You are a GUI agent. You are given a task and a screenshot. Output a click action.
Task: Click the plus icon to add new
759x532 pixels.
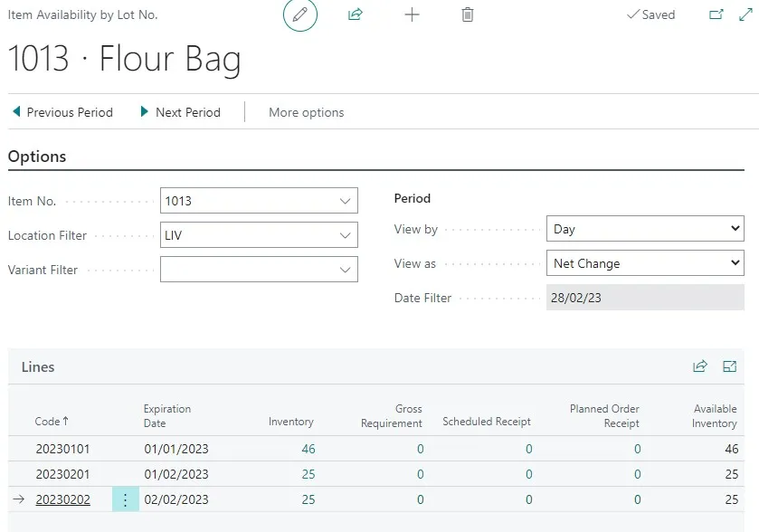[x=412, y=14]
